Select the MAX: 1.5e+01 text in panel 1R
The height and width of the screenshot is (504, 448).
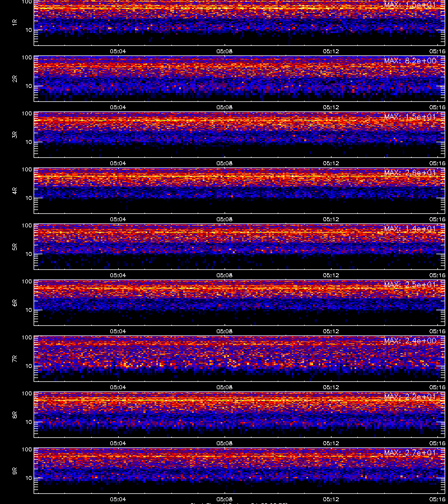410,5
